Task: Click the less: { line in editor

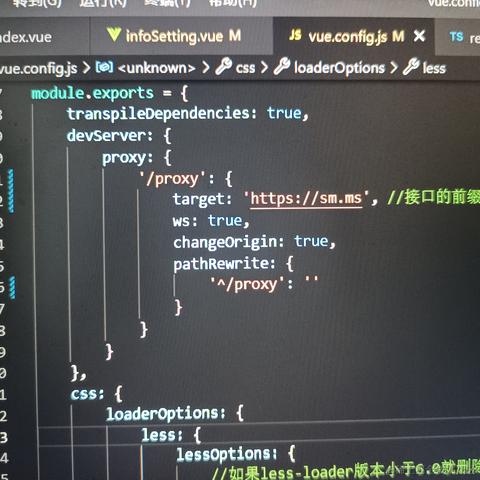Action: 171,435
